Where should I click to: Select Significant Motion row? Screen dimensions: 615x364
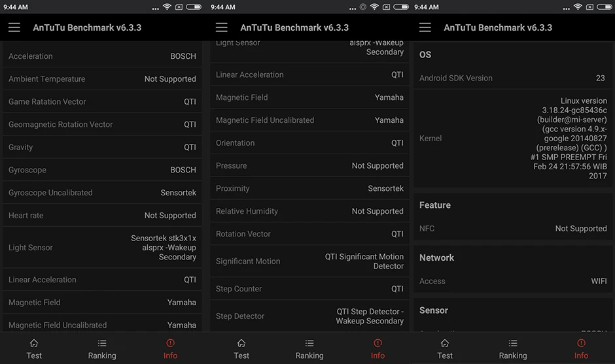309,261
